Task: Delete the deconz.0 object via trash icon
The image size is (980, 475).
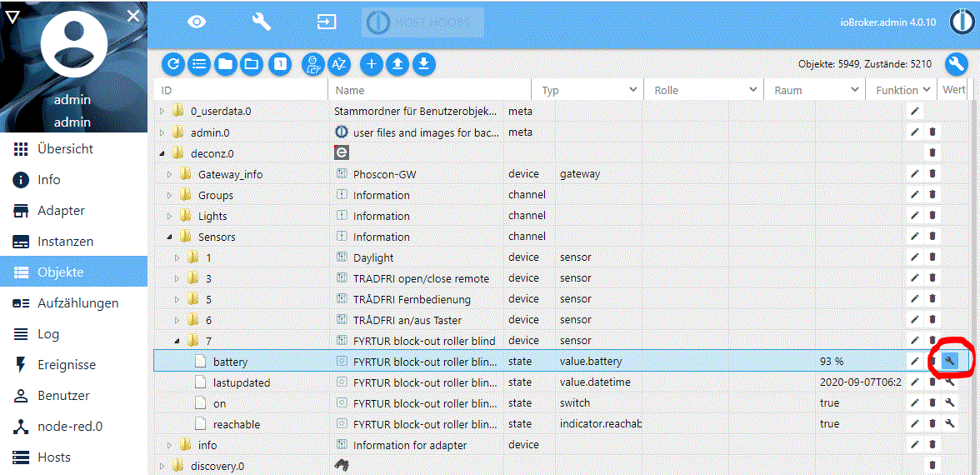Action: point(932,152)
